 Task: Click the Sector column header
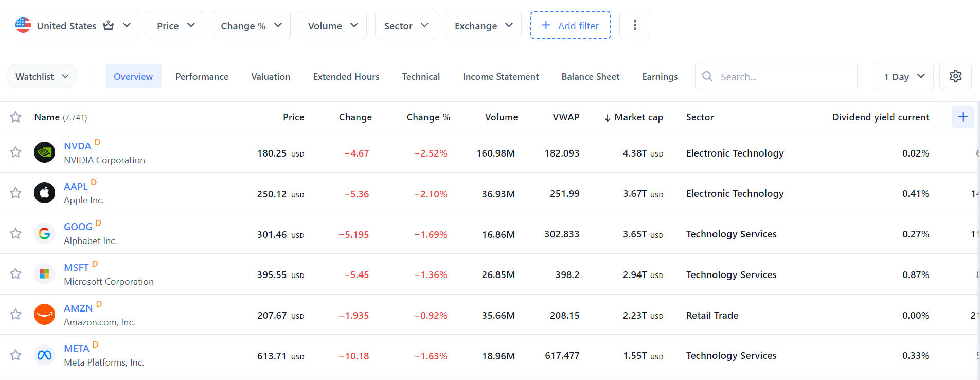click(x=700, y=117)
